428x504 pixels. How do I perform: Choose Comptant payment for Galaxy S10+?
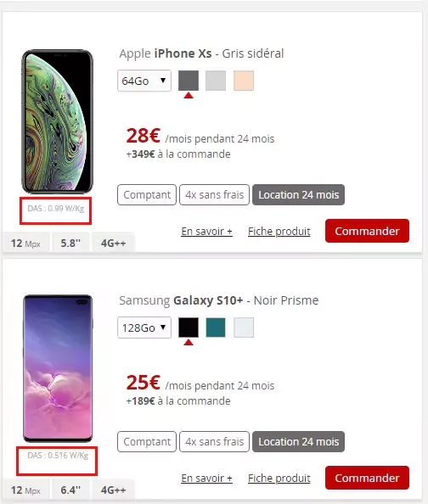click(147, 442)
